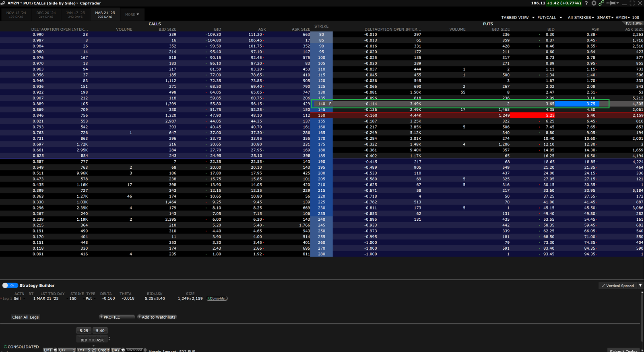
Task: Select BID on the price selector
Action: [x=84, y=340]
